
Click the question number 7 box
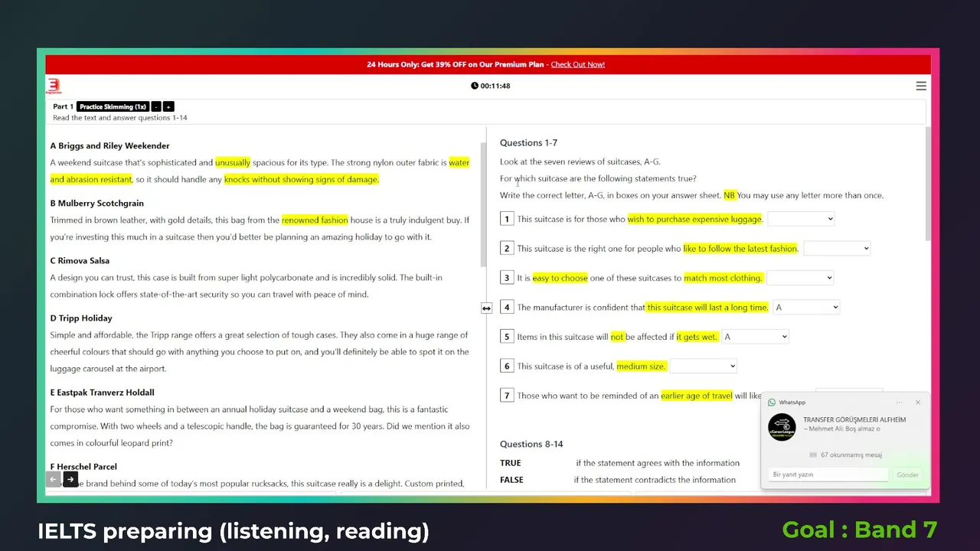point(506,396)
